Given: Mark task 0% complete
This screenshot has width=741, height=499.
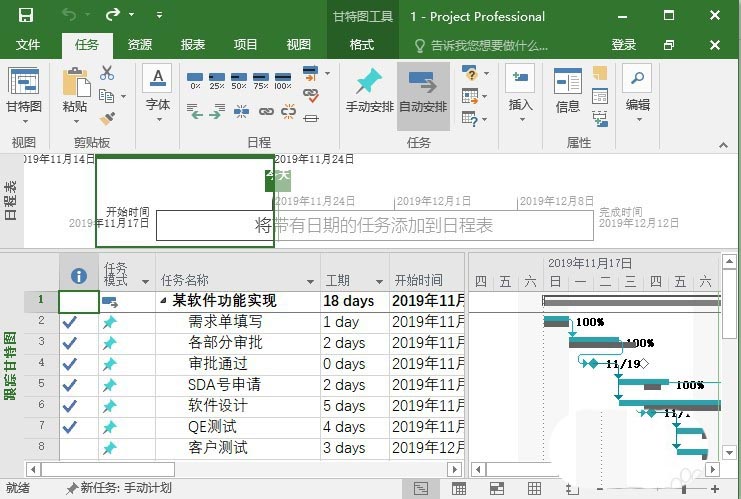Looking at the screenshot, I should (x=195, y=80).
